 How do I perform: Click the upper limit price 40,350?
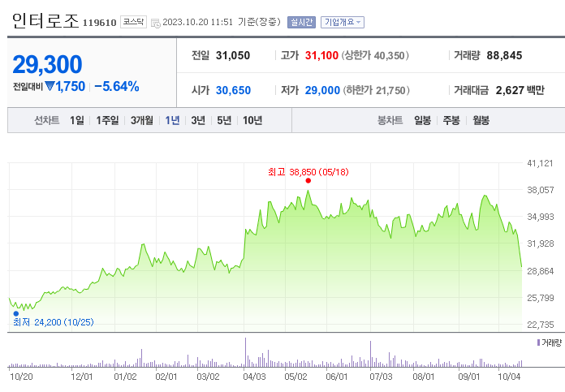click(389, 55)
